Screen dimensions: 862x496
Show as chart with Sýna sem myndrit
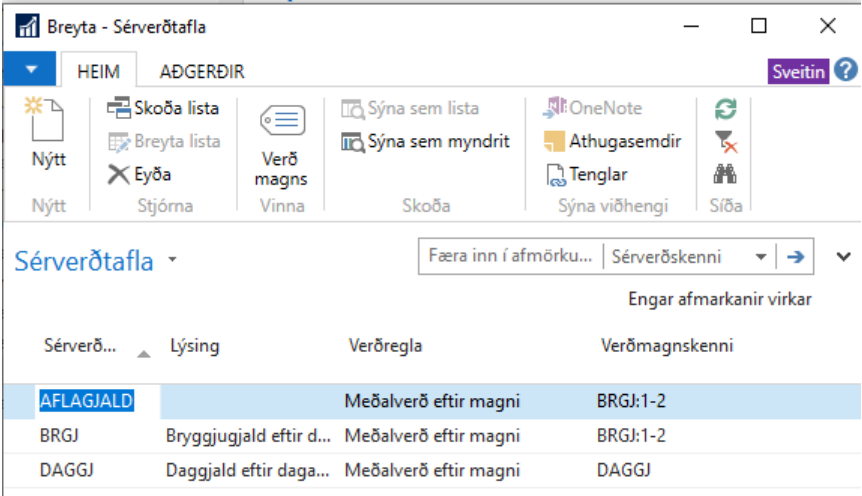[425, 141]
